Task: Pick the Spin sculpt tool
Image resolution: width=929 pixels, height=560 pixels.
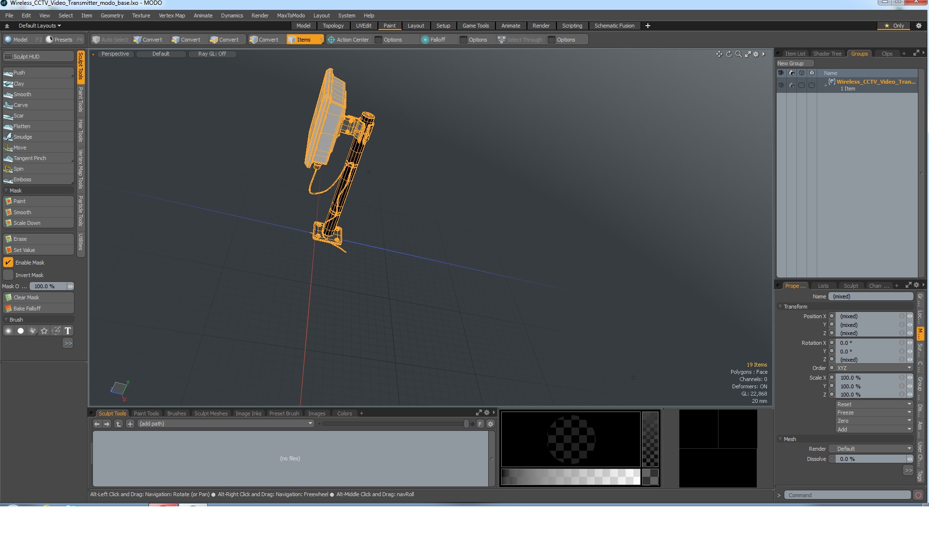Action: (x=18, y=169)
